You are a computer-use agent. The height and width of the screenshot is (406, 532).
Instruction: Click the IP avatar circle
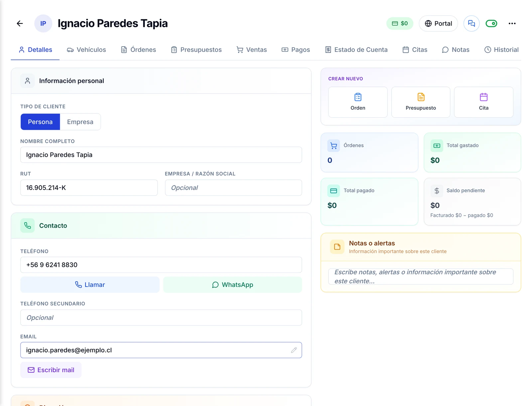point(43,23)
